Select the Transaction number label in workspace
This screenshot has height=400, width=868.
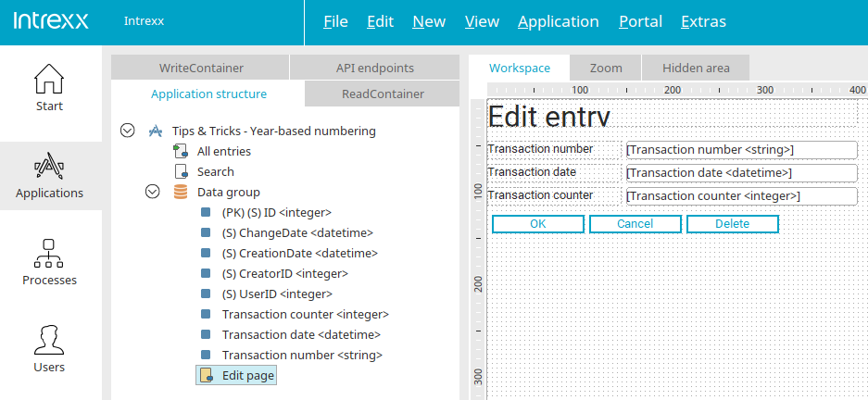point(555,149)
